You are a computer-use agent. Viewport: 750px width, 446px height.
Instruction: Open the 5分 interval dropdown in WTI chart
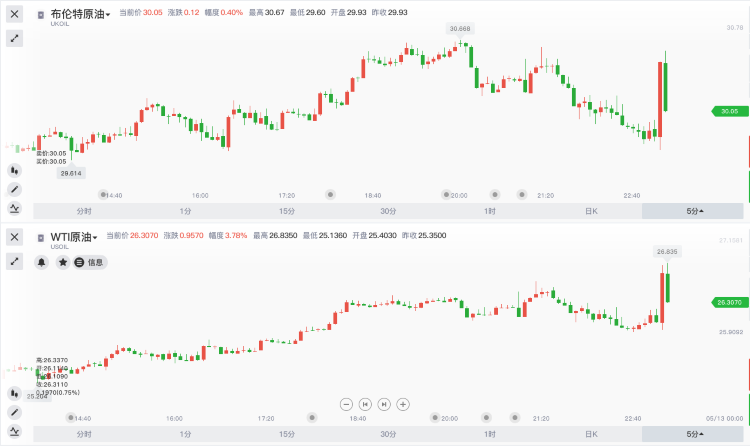(x=693, y=434)
